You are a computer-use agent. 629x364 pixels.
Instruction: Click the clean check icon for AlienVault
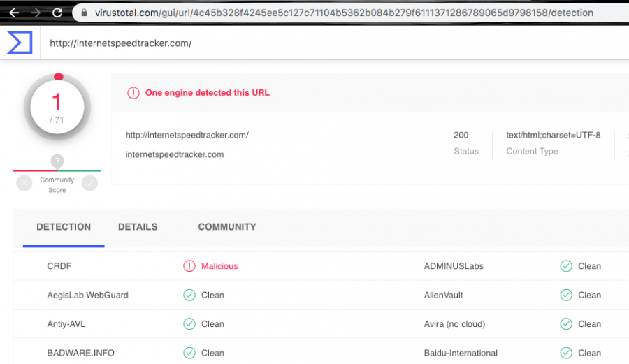pyautogui.click(x=566, y=295)
